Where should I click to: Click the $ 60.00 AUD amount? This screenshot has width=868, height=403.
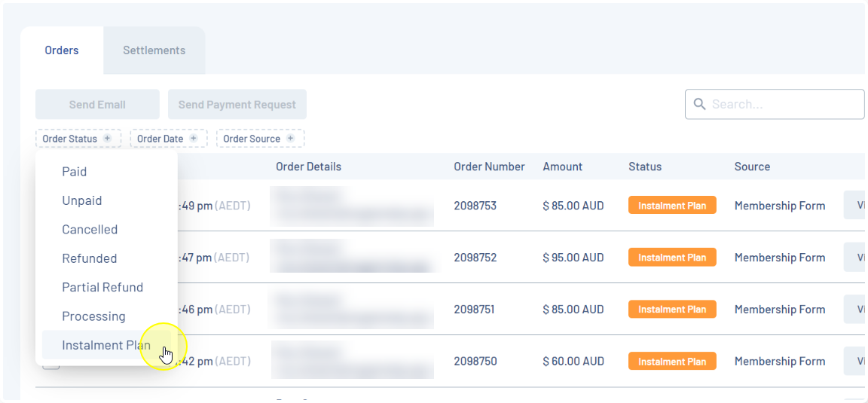573,362
